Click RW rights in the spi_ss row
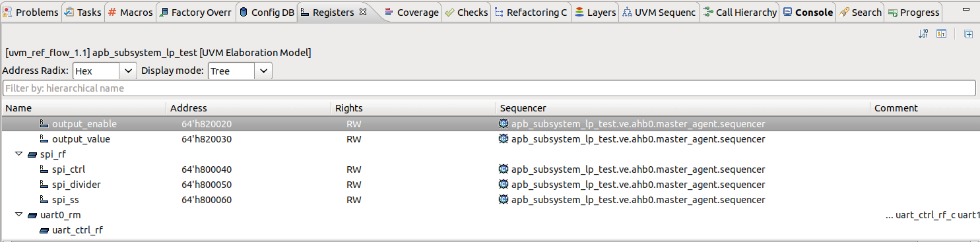The height and width of the screenshot is (242, 980). (354, 200)
